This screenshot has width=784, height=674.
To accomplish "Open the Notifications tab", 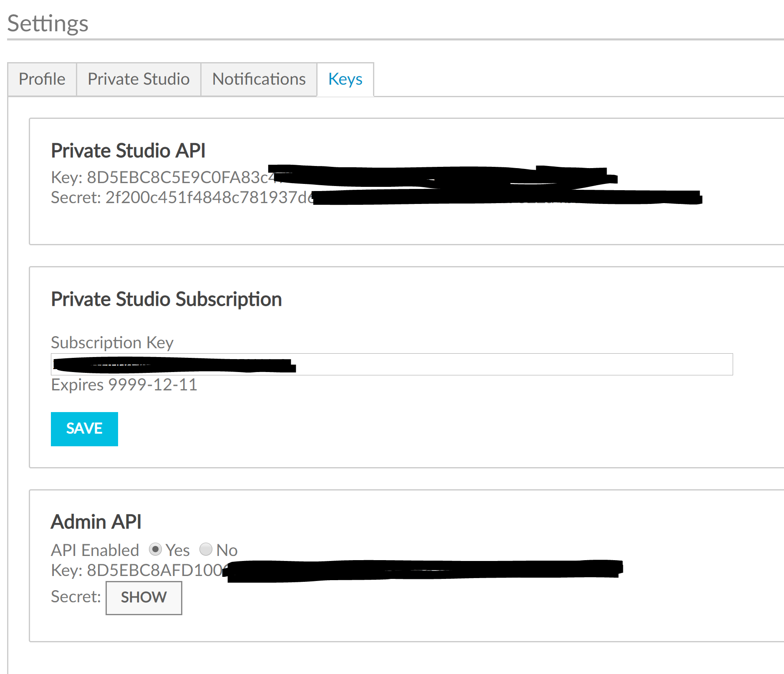I will coord(259,79).
